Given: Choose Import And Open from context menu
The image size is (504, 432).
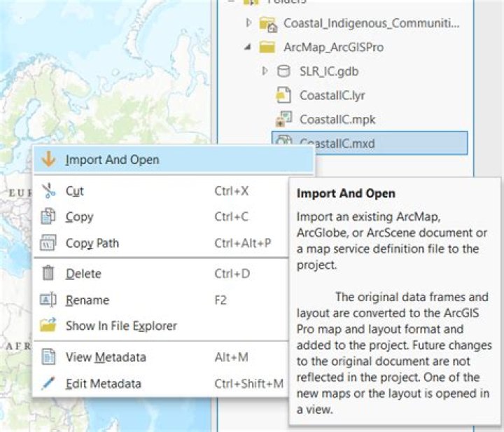Looking at the screenshot, I should click(x=112, y=160).
